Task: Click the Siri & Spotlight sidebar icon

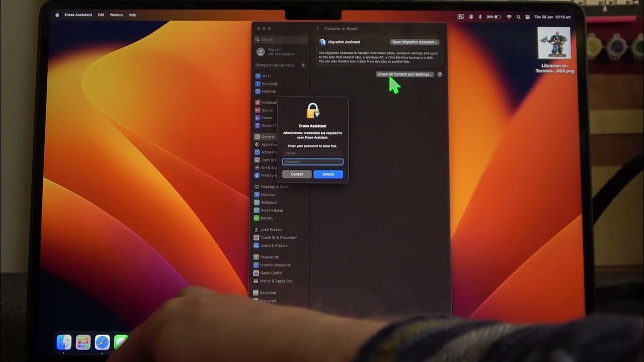Action: [257, 167]
